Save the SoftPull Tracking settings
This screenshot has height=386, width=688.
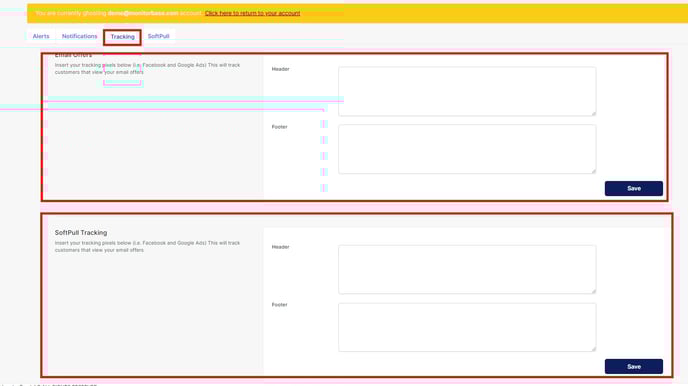(x=634, y=366)
